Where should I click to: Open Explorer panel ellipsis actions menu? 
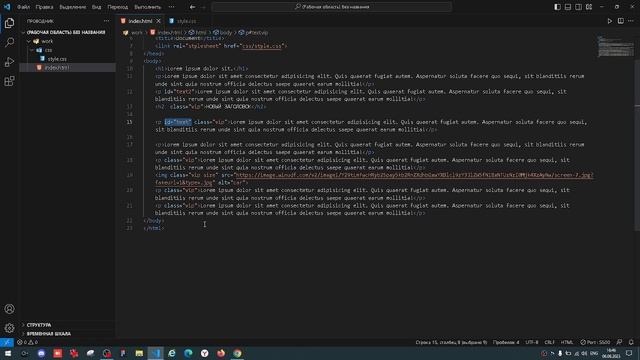tap(107, 21)
